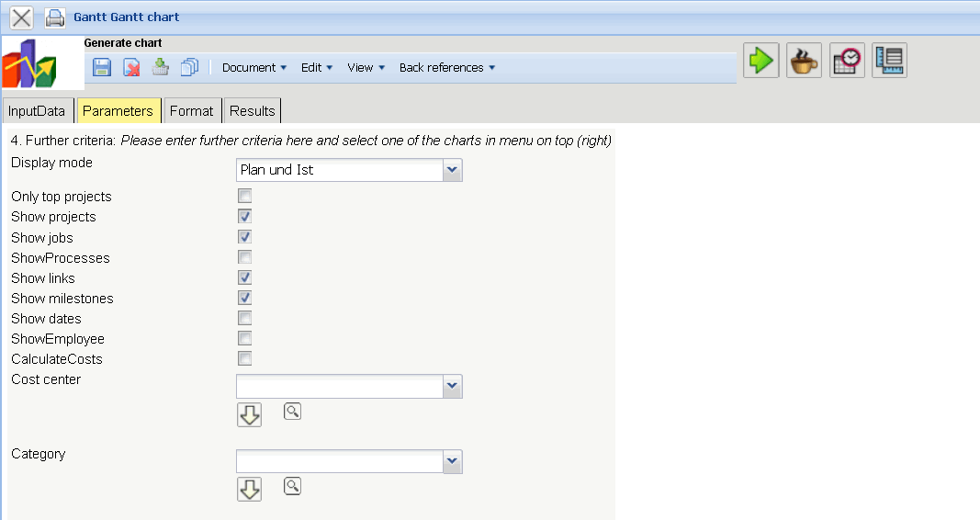Click the magnifier search icon under Cost center

292,412
